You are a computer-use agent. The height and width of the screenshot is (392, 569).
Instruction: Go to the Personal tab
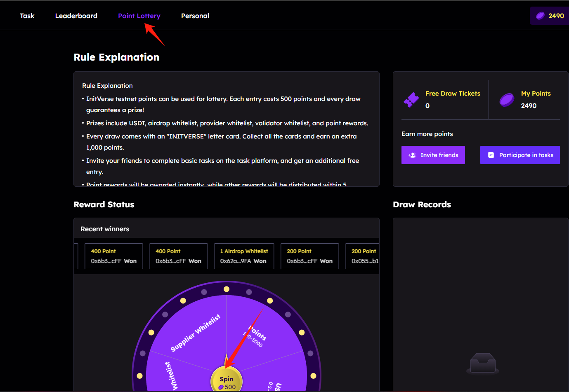point(195,16)
